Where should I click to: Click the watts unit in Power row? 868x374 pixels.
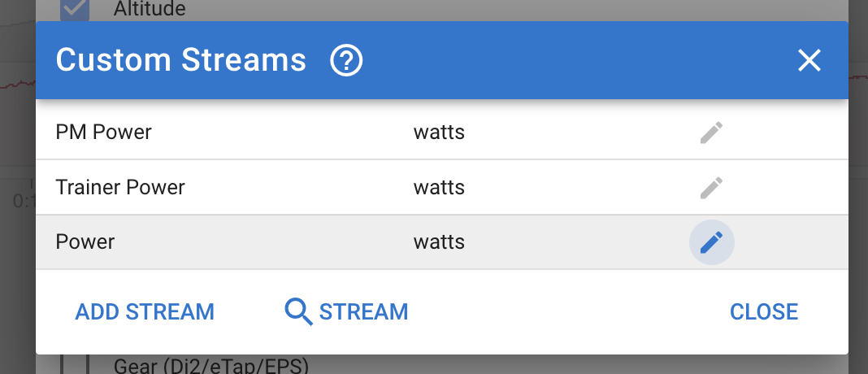tap(439, 242)
